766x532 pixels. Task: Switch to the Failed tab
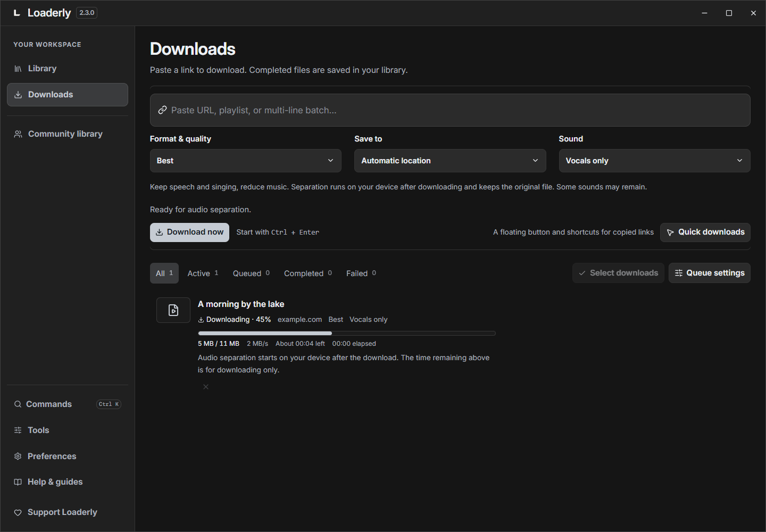point(361,273)
